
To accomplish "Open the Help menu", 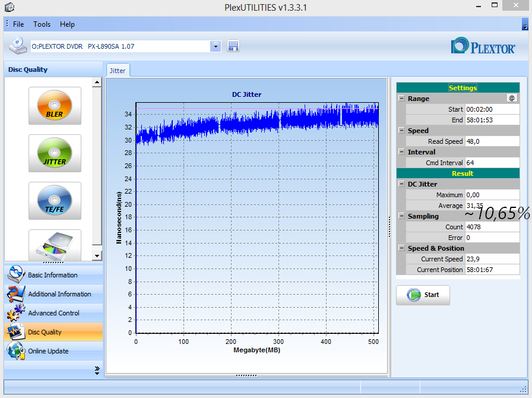I will tap(67, 24).
